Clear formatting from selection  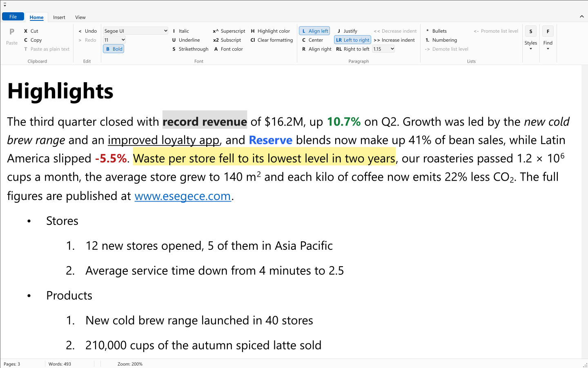[272, 40]
